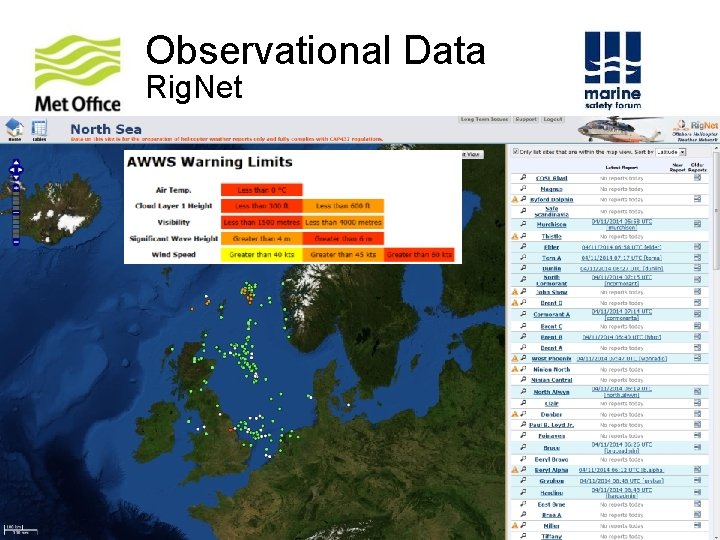Screen dimensions: 720x540
Task: Locate Tiffany with its magnifier icon
Action: (523, 535)
